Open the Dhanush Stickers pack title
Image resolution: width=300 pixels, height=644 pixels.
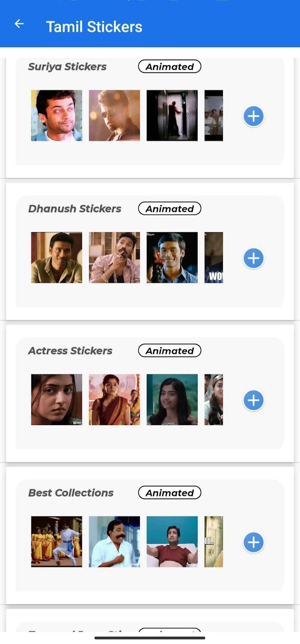tap(75, 209)
